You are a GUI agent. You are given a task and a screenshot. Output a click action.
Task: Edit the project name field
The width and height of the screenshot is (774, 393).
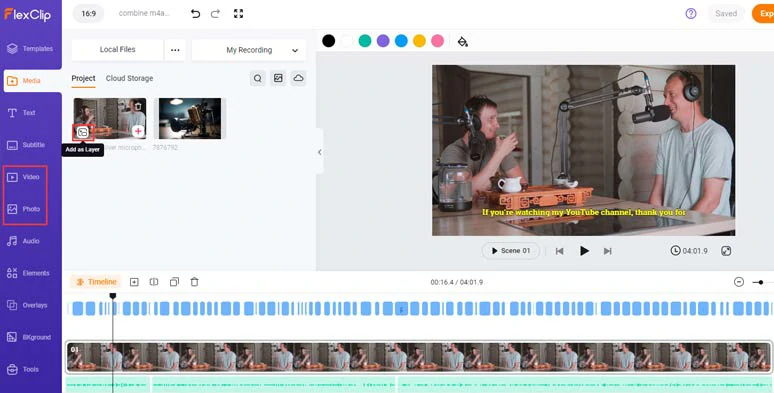pos(144,13)
